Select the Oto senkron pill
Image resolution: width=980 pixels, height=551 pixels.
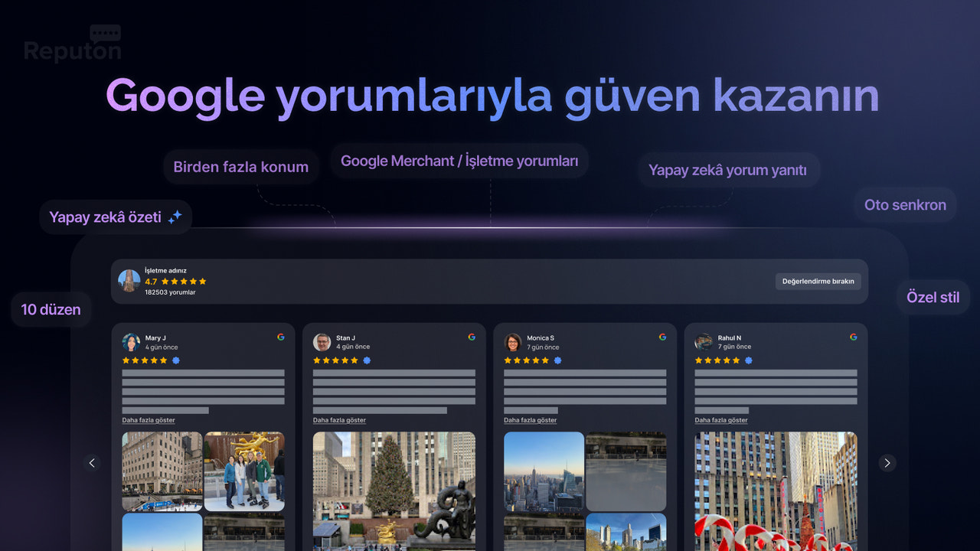[905, 205]
